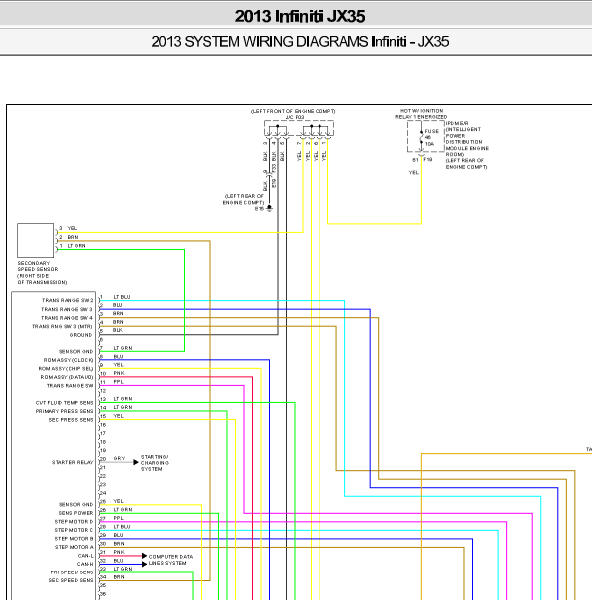Click the CAN-L arrow to Computer Data Lines

tap(144, 556)
